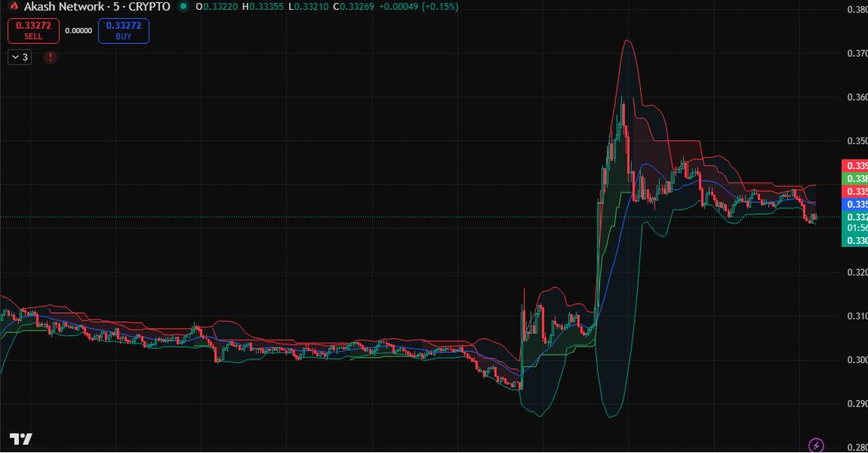Click the change value +0.00049 (+0.15%)
The width and height of the screenshot is (868, 453).
click(x=418, y=7)
